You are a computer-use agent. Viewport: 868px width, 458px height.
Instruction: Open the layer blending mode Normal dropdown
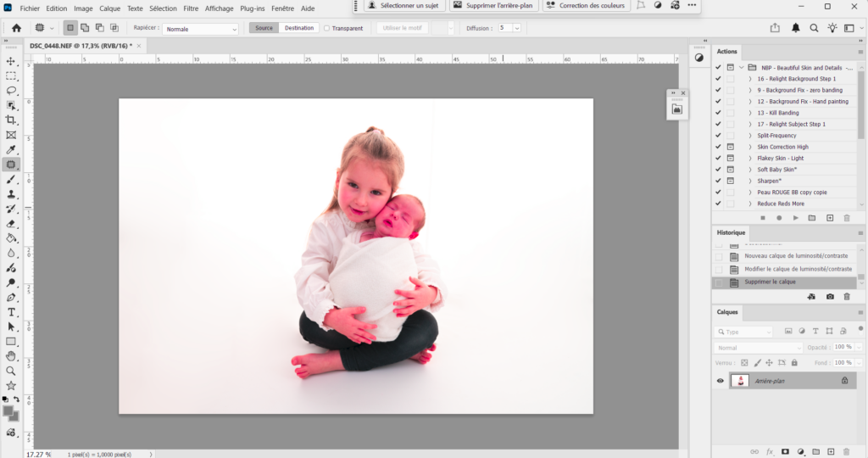(x=759, y=348)
